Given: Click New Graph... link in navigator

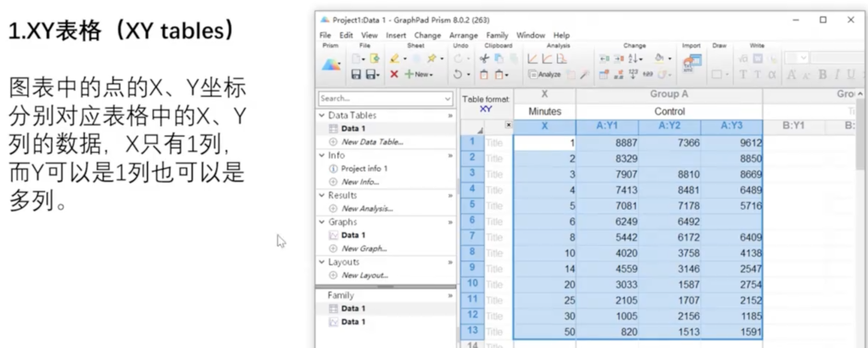Looking at the screenshot, I should (x=366, y=249).
